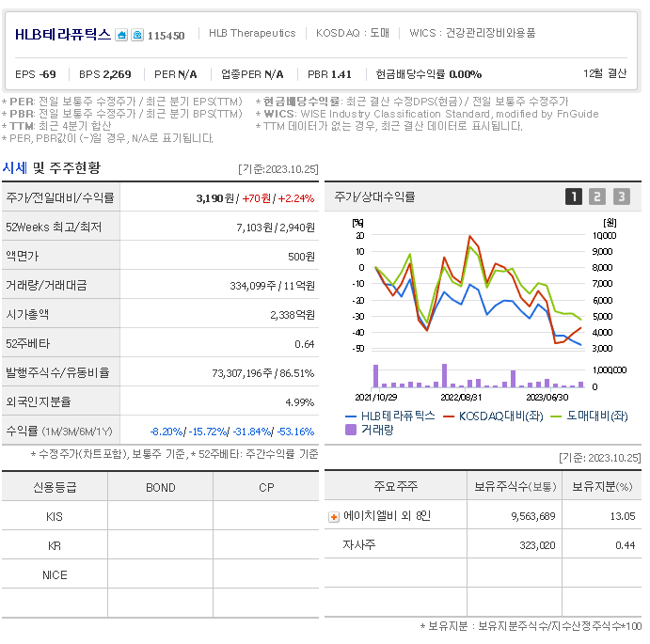Select the BOND column header
Image resolution: width=650 pixels, height=644 pixels.
161,487
